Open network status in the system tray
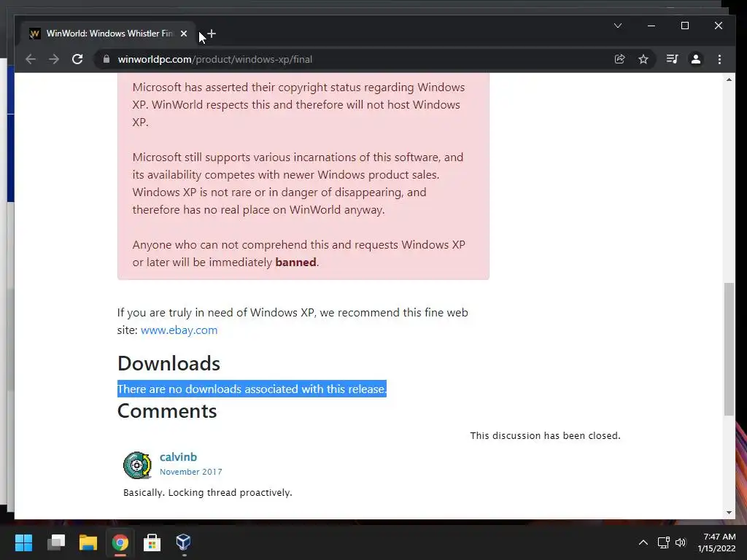The image size is (747, 560). pos(663,542)
